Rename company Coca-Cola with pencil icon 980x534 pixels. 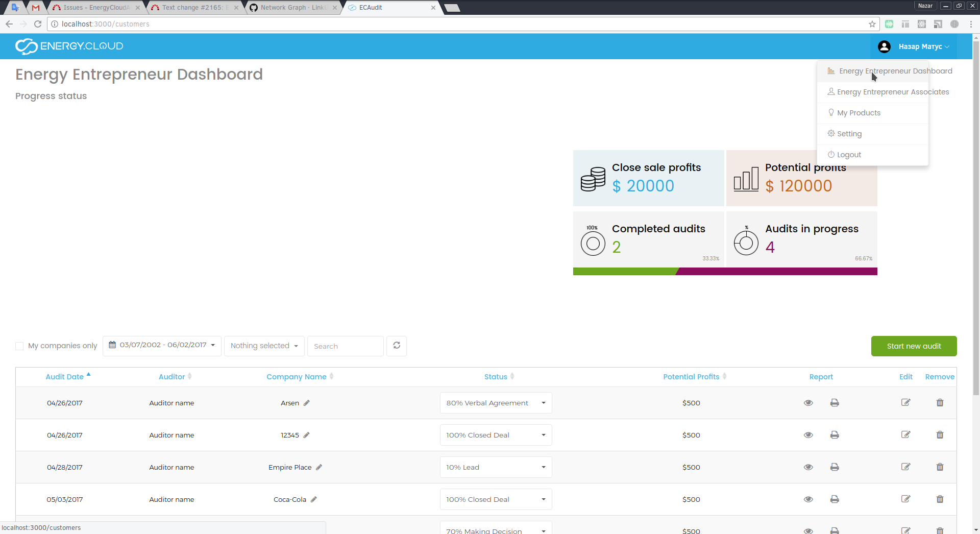[314, 499]
